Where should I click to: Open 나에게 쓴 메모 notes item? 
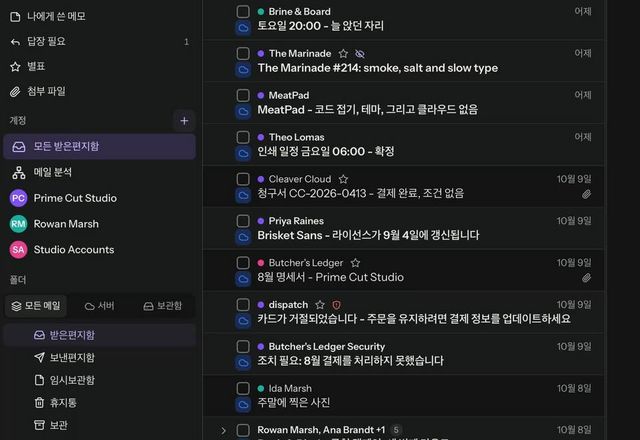click(98, 16)
